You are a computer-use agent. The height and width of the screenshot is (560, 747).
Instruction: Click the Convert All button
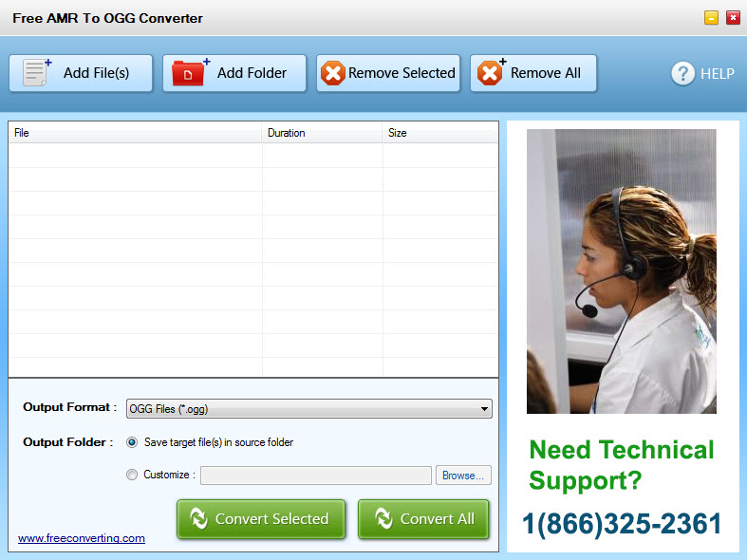(x=423, y=519)
